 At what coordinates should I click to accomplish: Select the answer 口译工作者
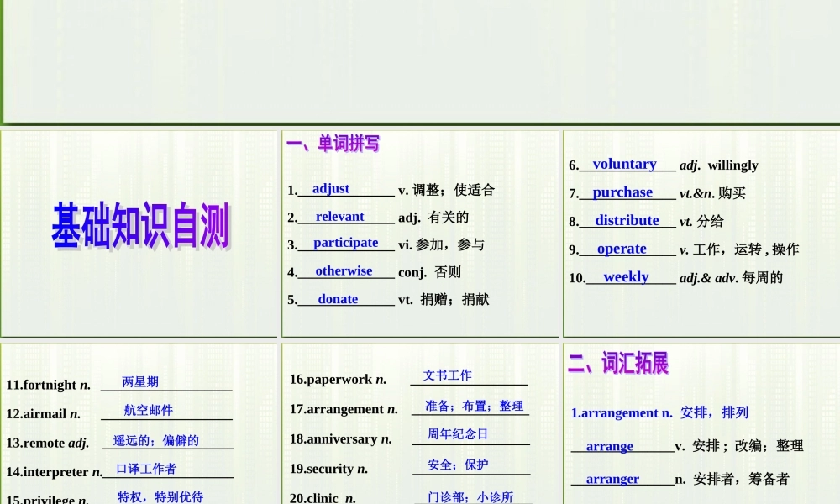point(146,469)
